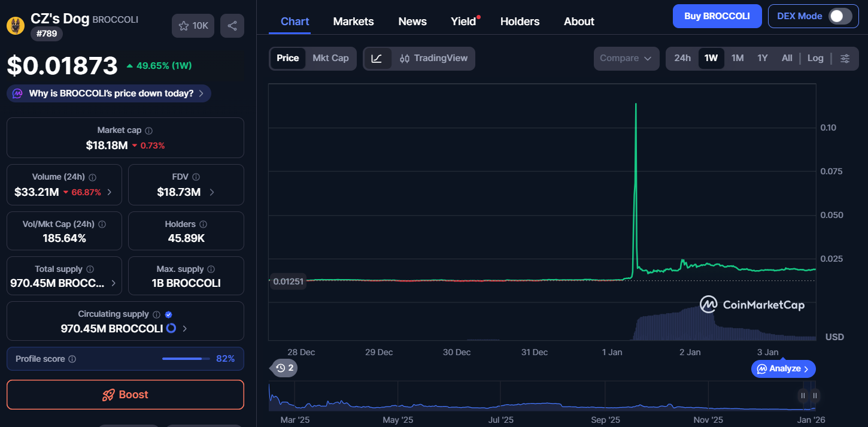The width and height of the screenshot is (868, 427).
Task: Click the history events badge showing 2
Action: coord(284,368)
